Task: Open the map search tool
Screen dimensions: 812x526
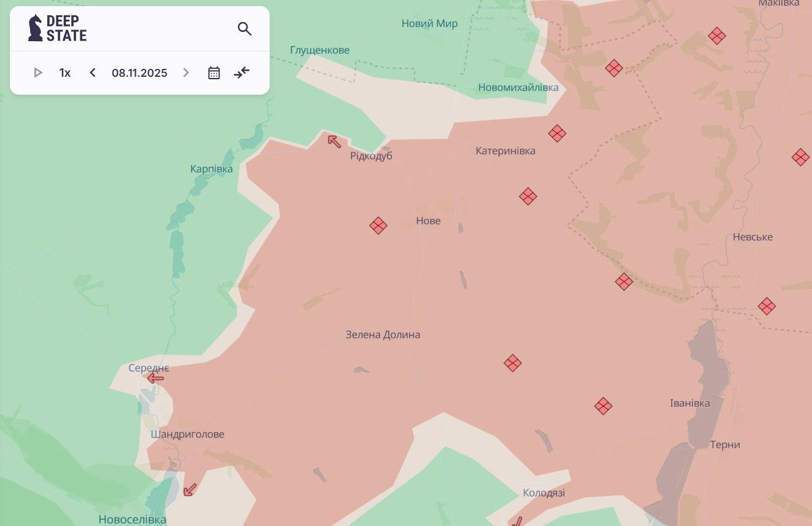Action: (244, 29)
